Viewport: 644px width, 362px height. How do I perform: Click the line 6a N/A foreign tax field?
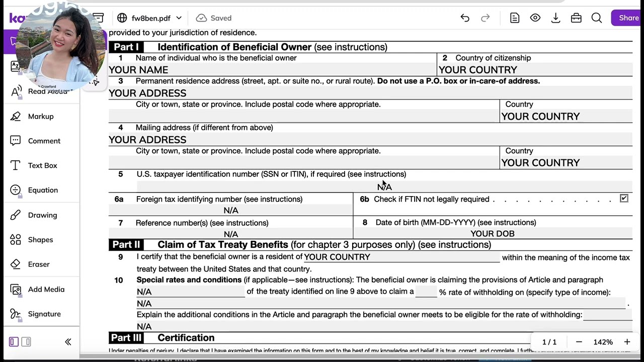(231, 210)
